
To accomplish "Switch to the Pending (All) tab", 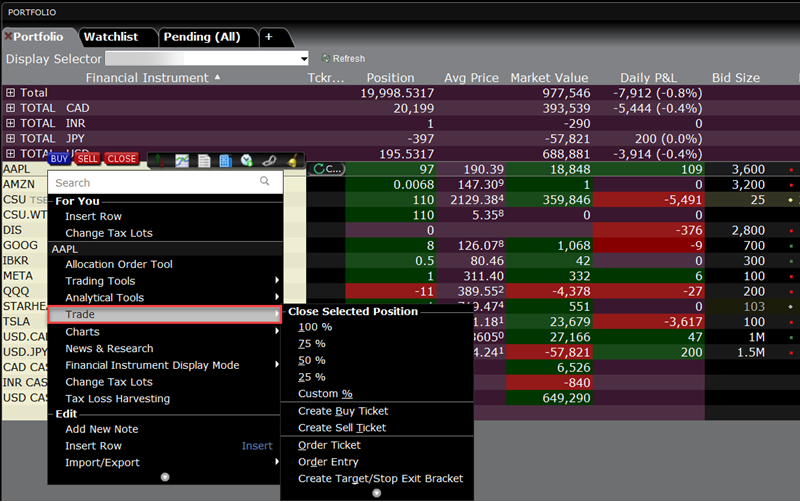I will (x=202, y=37).
